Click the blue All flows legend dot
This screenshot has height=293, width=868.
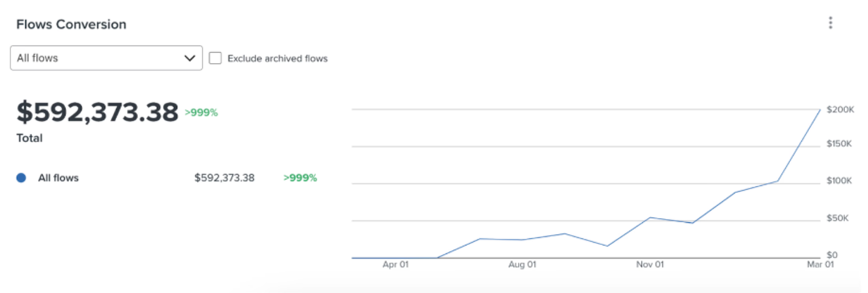(x=21, y=178)
